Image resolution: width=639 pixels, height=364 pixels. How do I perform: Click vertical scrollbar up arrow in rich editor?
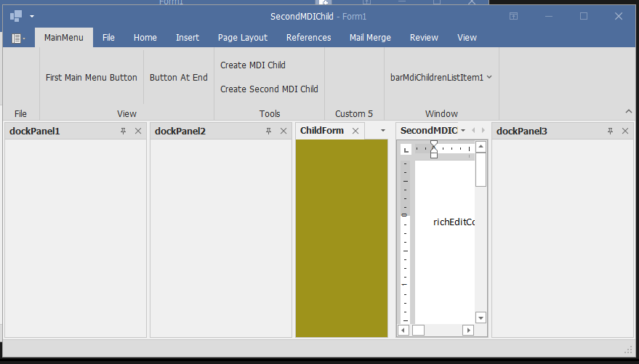tap(481, 147)
